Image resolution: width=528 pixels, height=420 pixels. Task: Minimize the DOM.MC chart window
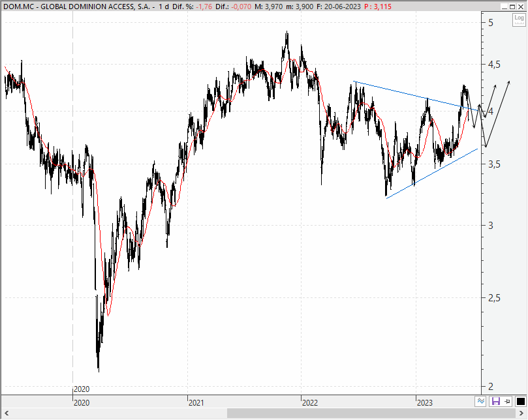505,7
